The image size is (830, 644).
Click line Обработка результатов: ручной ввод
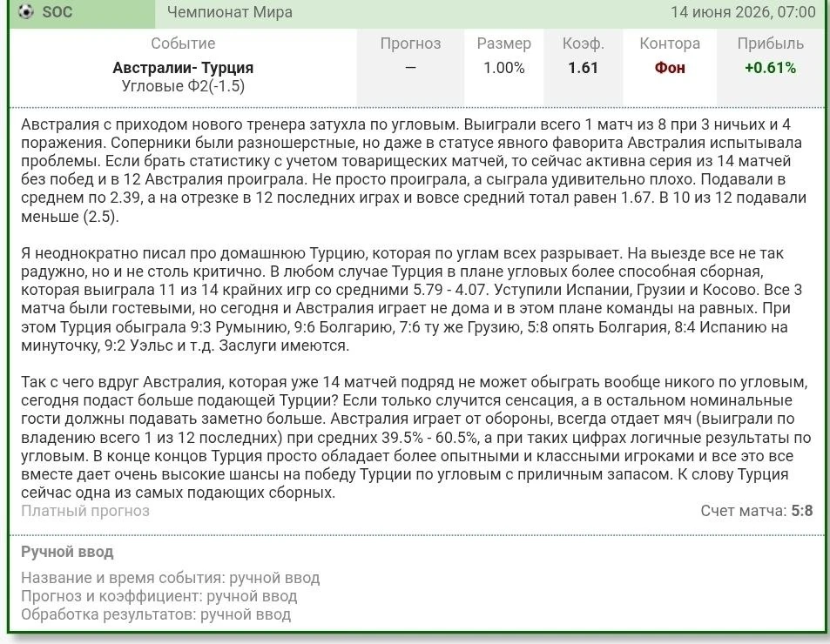coord(156,614)
